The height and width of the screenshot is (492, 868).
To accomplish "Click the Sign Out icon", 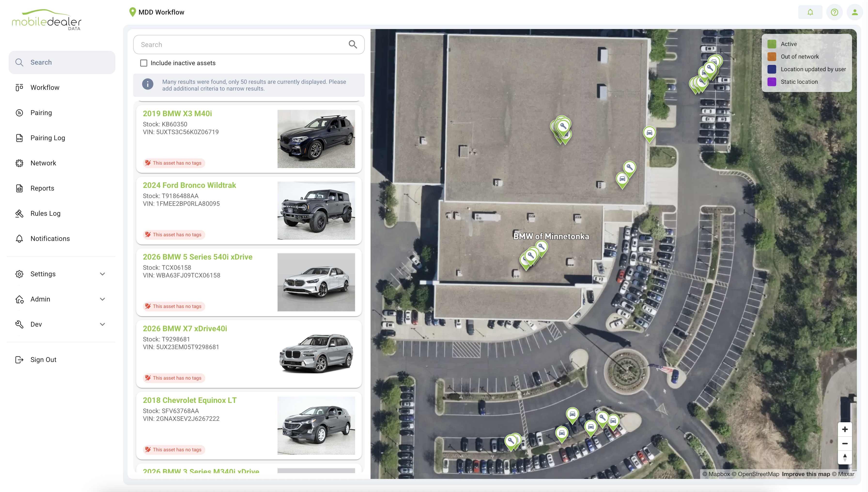I will coord(19,360).
